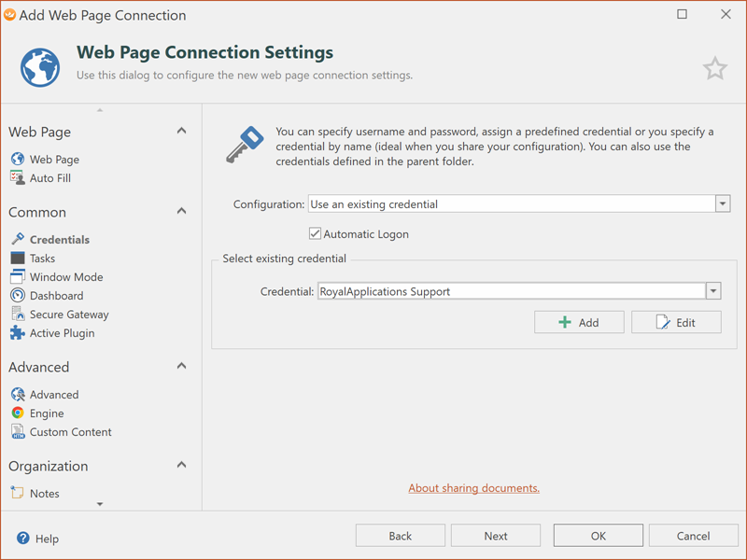Open the Credential dropdown list
Screen dimensions: 747x560
click(x=712, y=292)
